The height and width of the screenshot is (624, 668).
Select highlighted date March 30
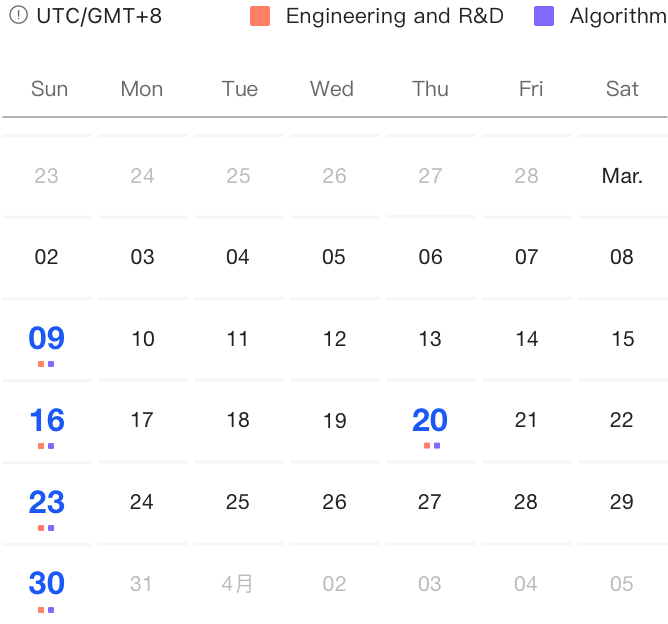tap(47, 583)
